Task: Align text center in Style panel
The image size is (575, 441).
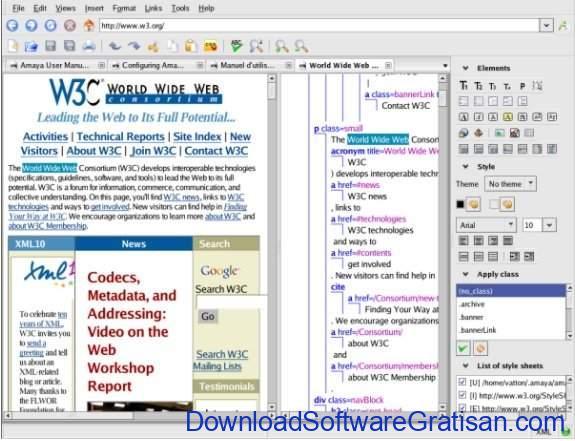Action: 478,240
